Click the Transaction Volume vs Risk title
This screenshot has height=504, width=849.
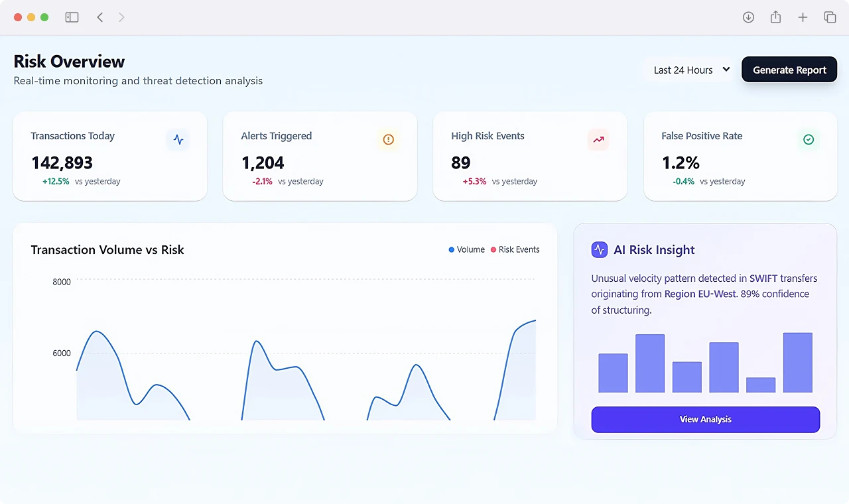107,250
